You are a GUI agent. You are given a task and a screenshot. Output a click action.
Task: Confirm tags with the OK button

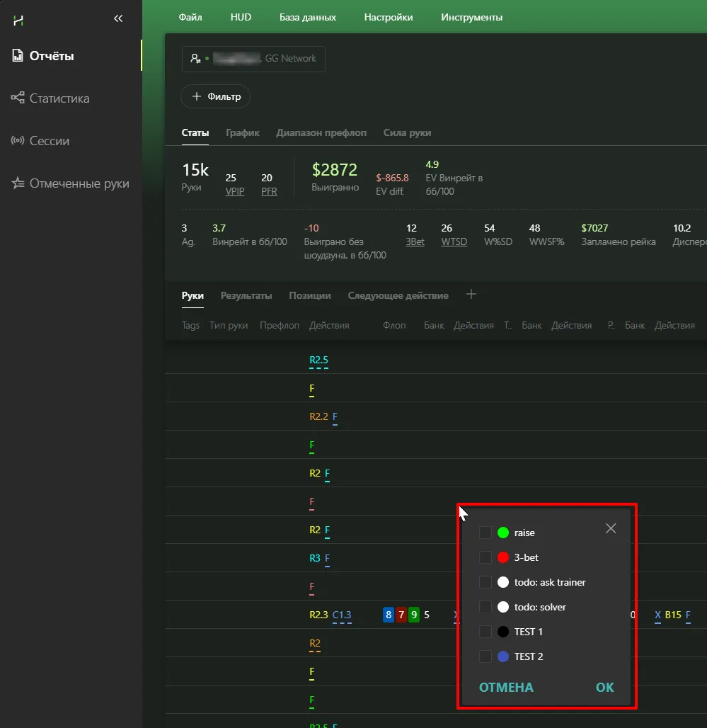[604, 688]
